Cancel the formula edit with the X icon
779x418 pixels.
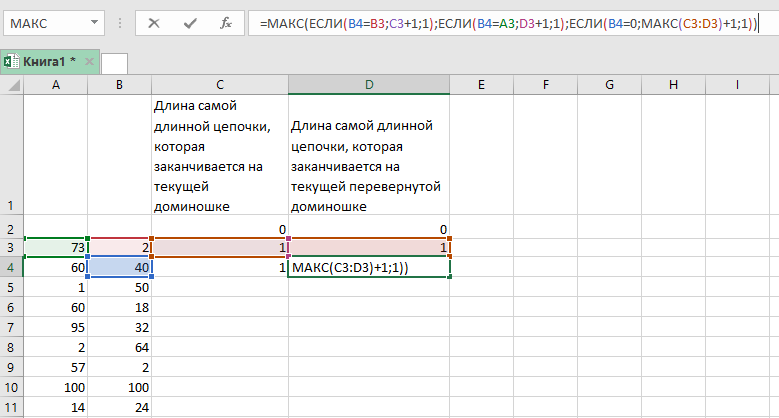[154, 23]
